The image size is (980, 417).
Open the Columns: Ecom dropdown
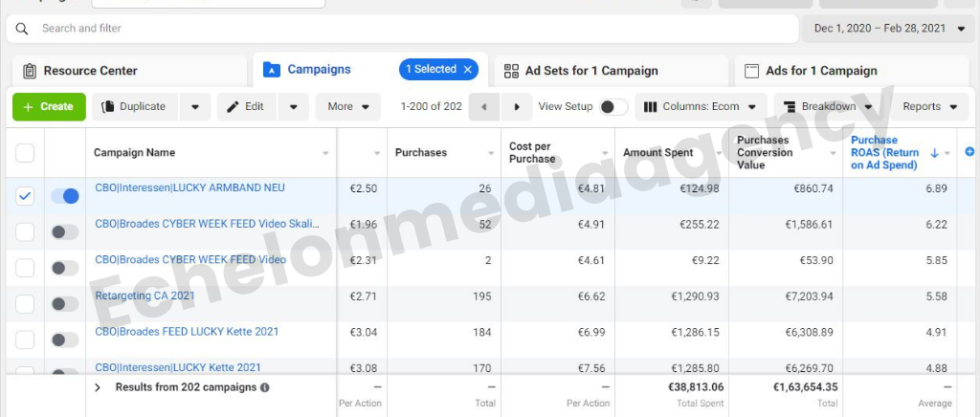point(701,107)
